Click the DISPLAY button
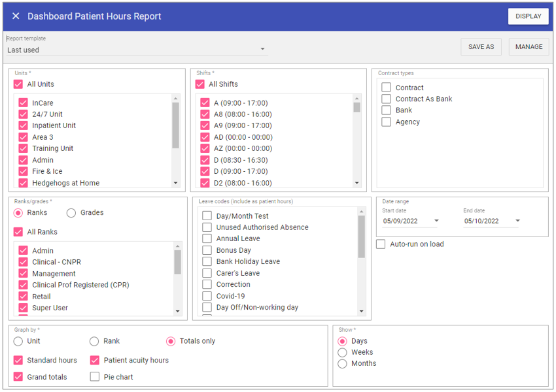Viewport: 556px width, 392px height. (x=528, y=16)
